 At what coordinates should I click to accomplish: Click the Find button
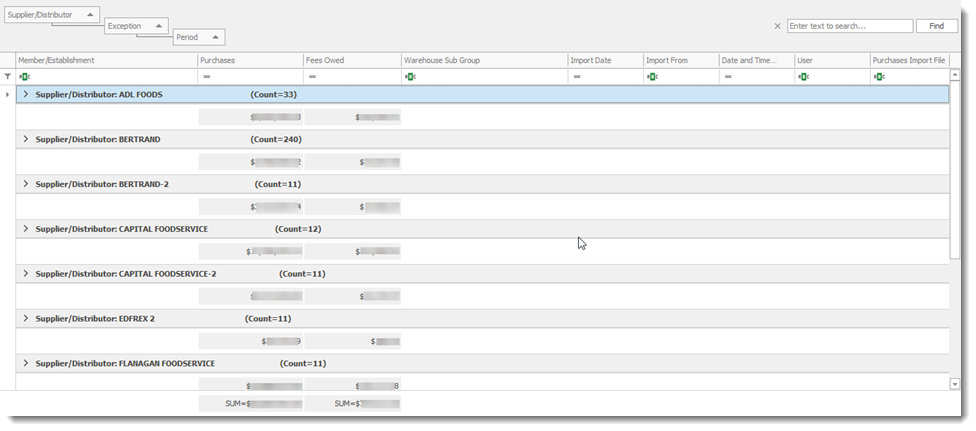click(936, 26)
